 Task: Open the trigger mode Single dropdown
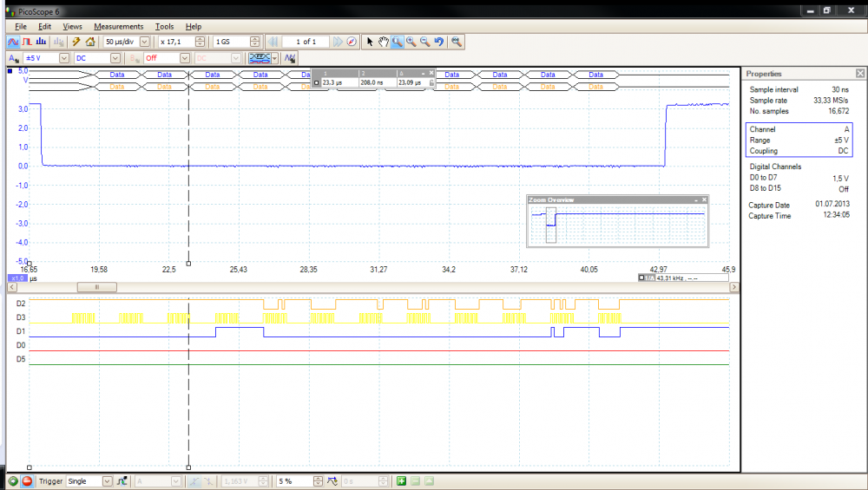pyautogui.click(x=107, y=481)
